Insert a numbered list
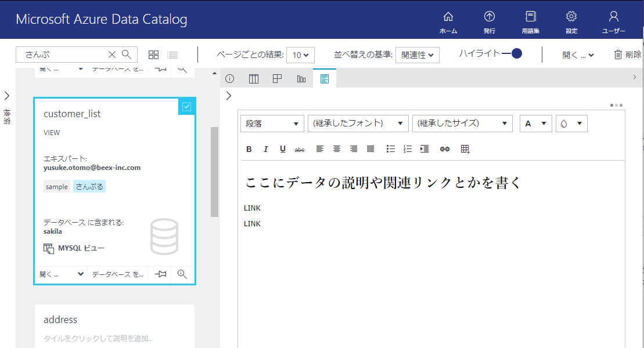 408,149
